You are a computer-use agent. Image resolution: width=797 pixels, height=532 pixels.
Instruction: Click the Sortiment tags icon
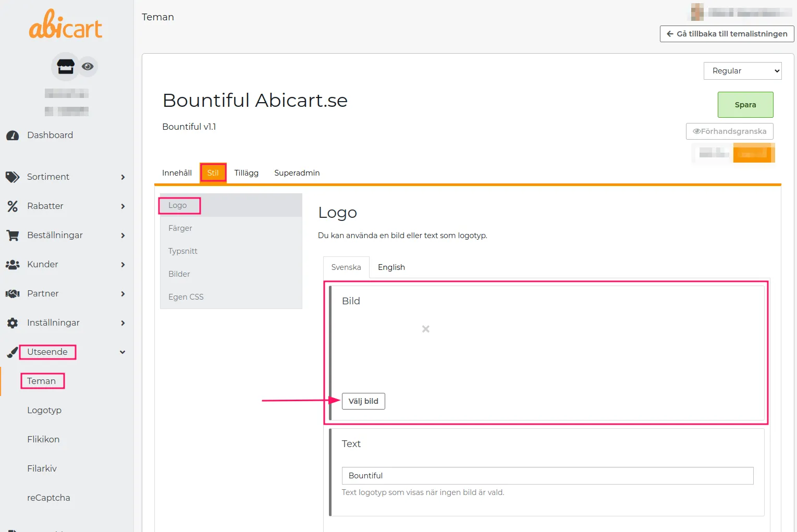click(x=13, y=177)
